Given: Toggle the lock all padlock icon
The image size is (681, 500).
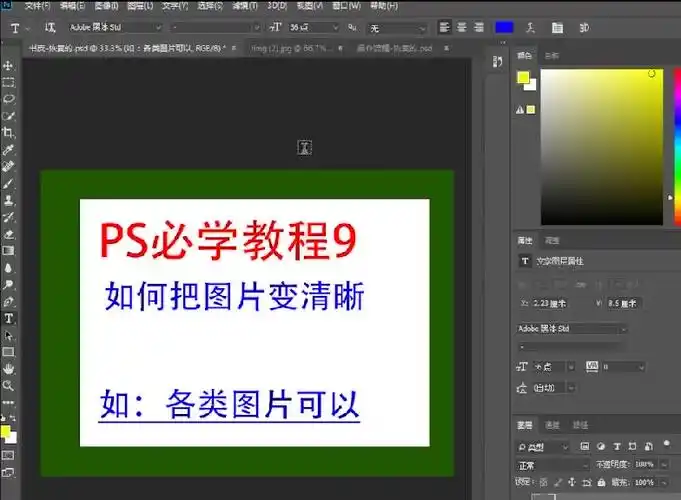Looking at the screenshot, I should (602, 482).
